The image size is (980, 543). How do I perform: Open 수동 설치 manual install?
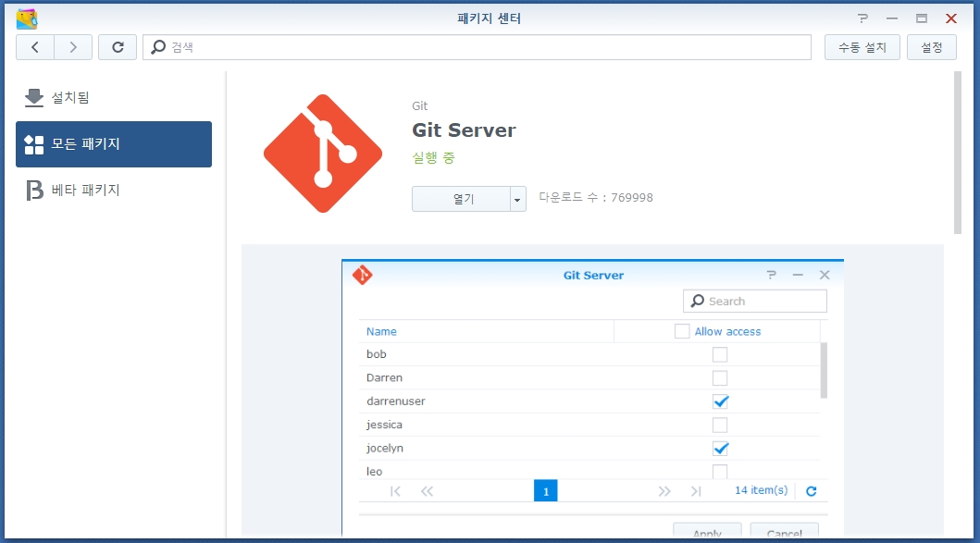(x=862, y=47)
